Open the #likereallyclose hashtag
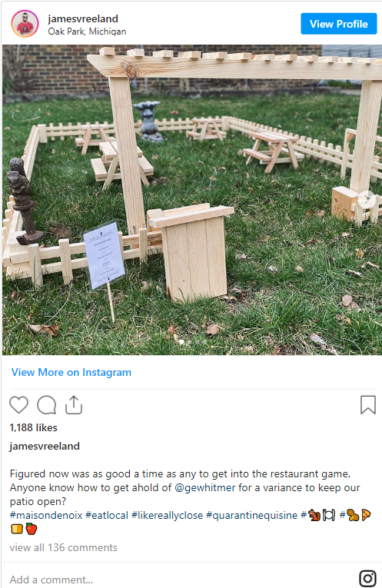 (x=168, y=515)
